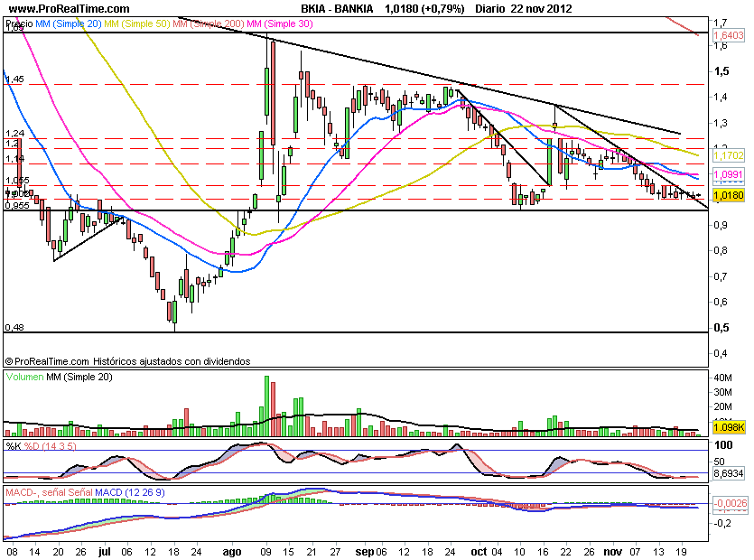The height and width of the screenshot is (560, 754).
Task: Click the 09 date label after ago
Action: (265, 552)
